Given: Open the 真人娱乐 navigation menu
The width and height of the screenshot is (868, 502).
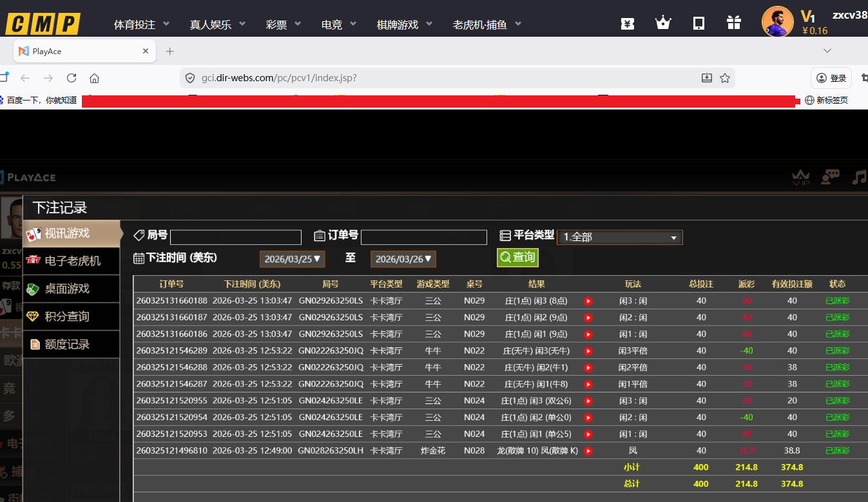Looking at the screenshot, I should (218, 24).
